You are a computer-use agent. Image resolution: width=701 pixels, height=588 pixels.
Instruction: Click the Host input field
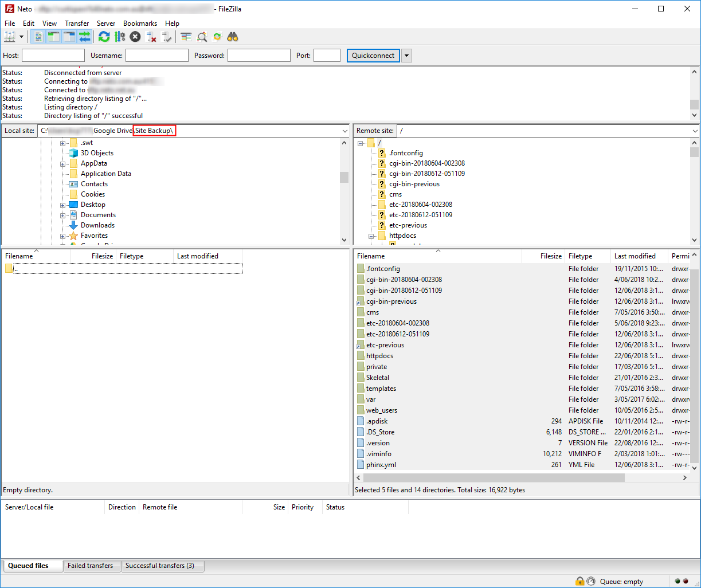pos(53,56)
